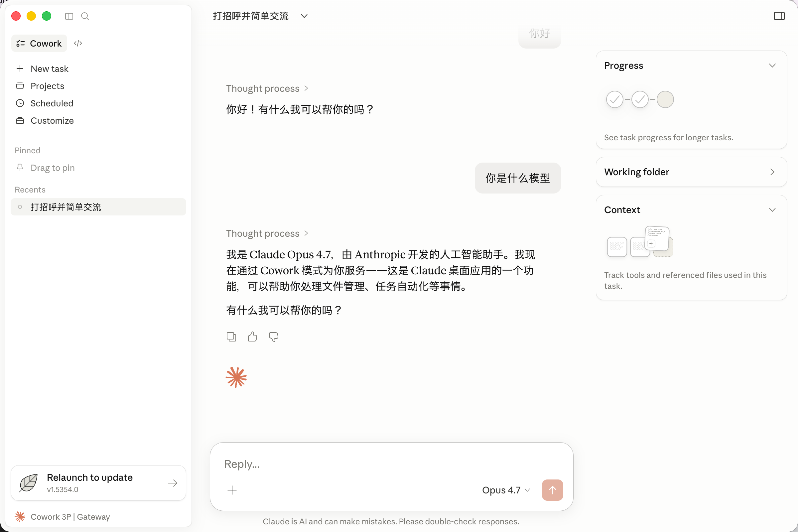Click the 你是什么模型 message bubble

(x=518, y=178)
